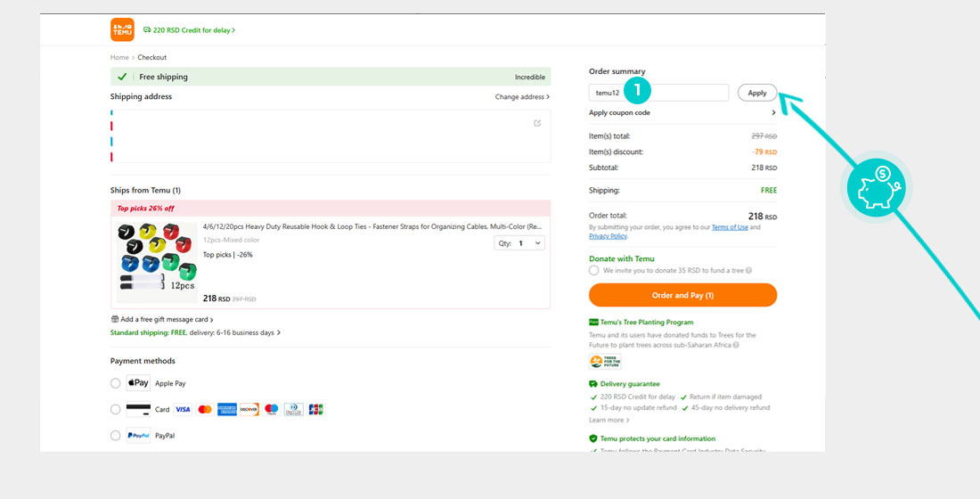The width and height of the screenshot is (980, 499).
Task: Click Change address
Action: pyautogui.click(x=522, y=97)
